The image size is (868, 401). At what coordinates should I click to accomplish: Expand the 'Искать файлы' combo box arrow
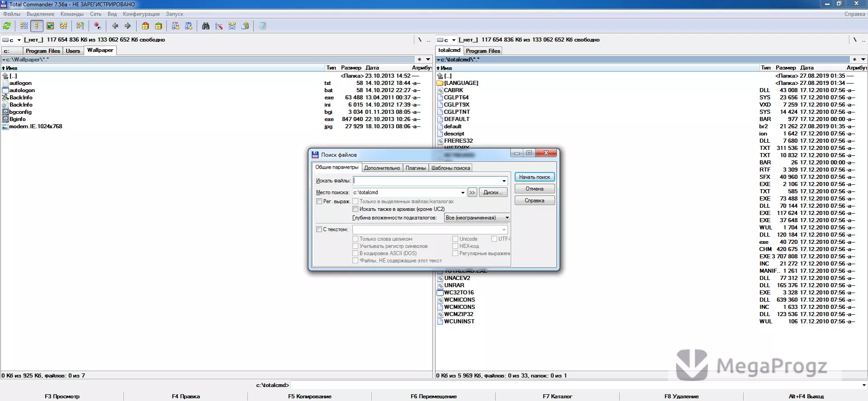pos(504,181)
